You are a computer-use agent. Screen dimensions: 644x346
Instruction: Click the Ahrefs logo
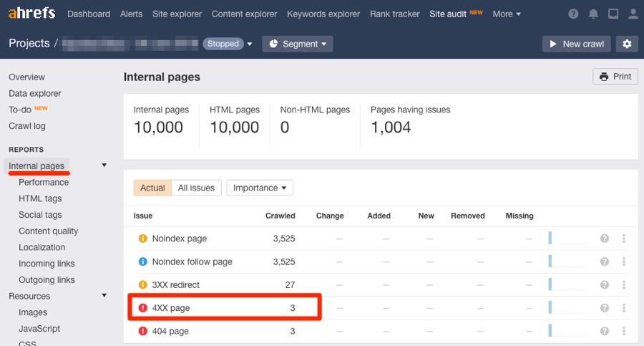pos(33,14)
